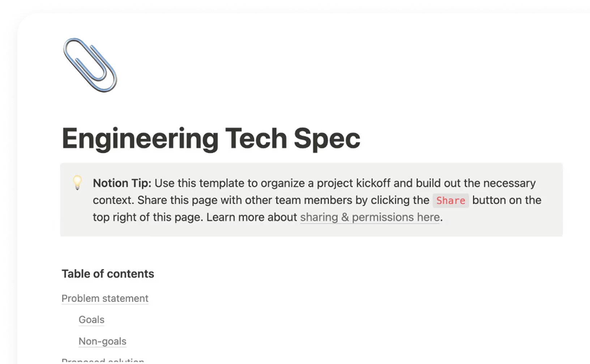Open the partially visible "Proposed solution" entry
This screenshot has height=364, width=590.
coord(103,361)
